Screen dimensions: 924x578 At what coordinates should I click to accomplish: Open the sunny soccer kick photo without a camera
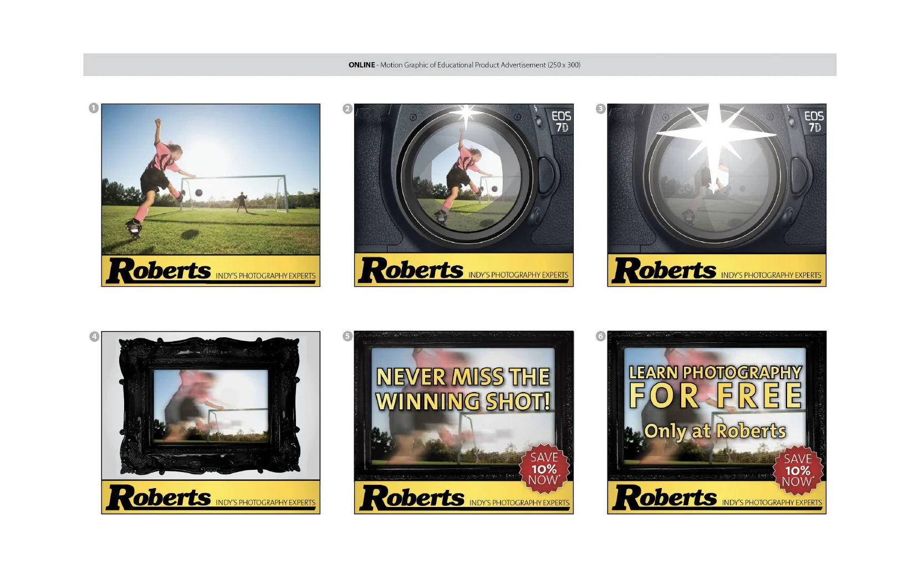coord(211,179)
